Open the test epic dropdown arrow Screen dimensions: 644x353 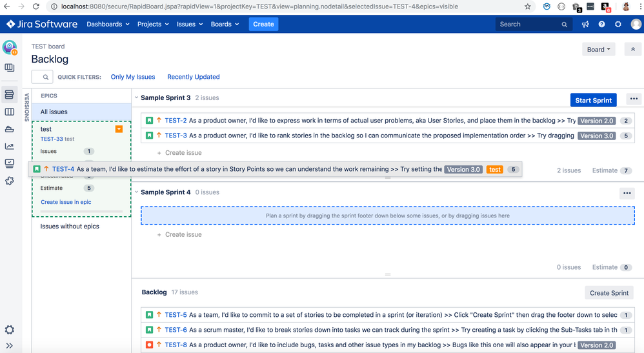pyautogui.click(x=119, y=129)
